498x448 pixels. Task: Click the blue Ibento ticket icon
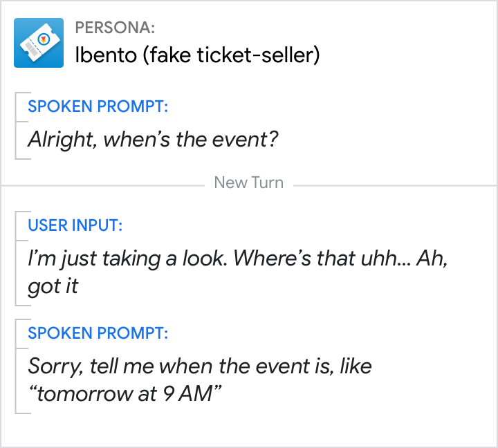tap(39, 43)
